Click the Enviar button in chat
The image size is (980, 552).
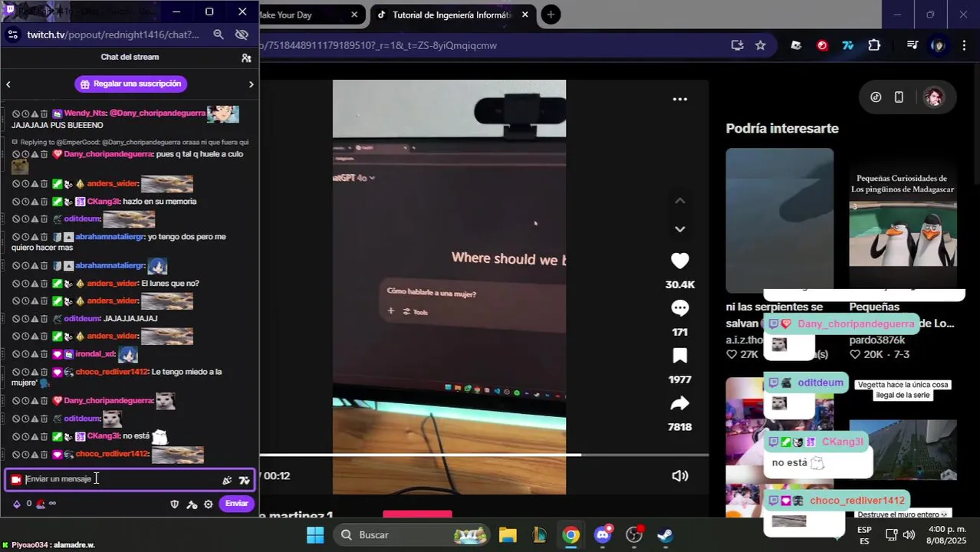click(x=236, y=504)
